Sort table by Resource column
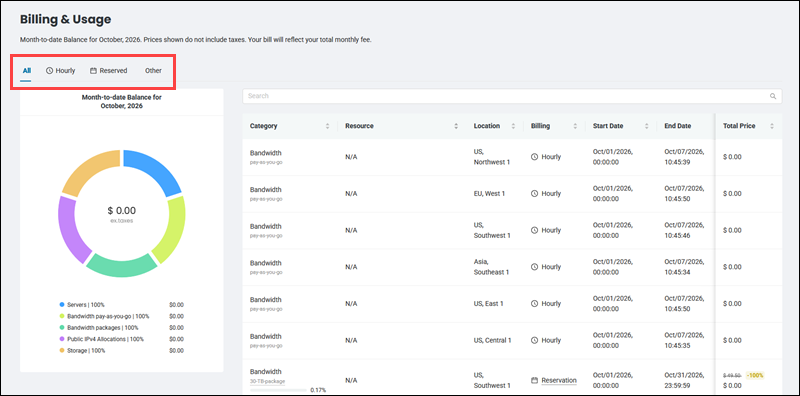Viewport: 800px width, 396px height. coord(456,126)
